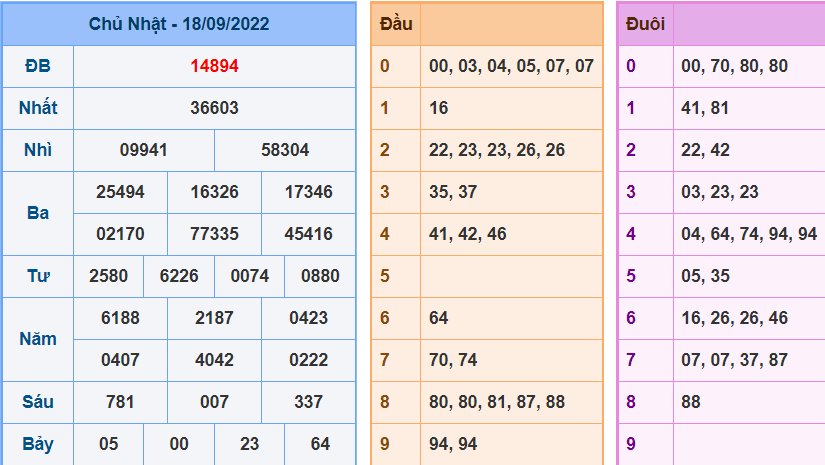Select third prize number 77335
825x465 pixels.
(214, 235)
